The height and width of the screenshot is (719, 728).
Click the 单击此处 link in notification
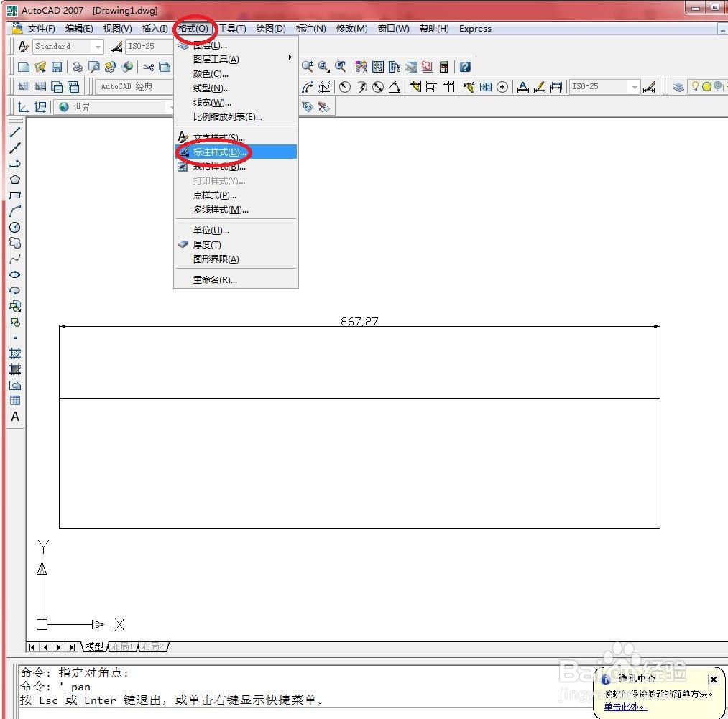625,707
